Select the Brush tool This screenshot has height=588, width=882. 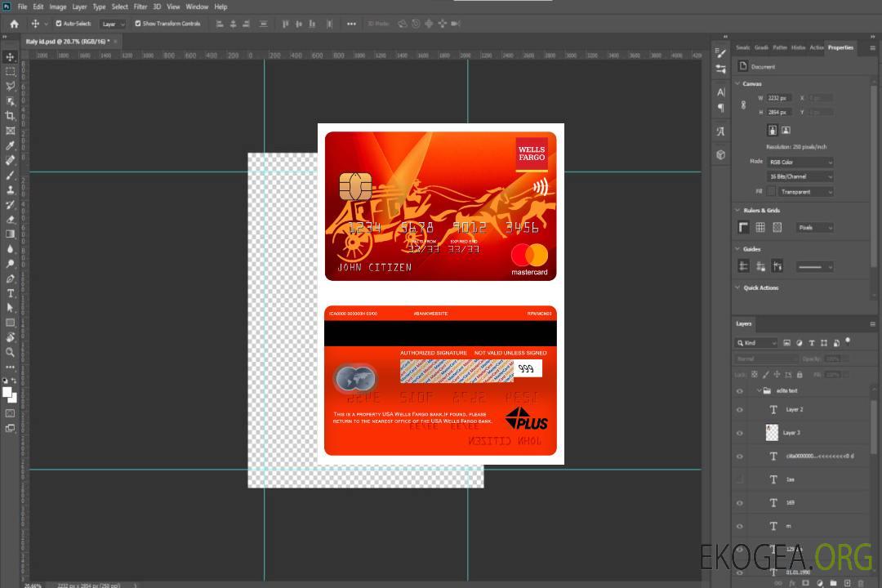[x=10, y=175]
